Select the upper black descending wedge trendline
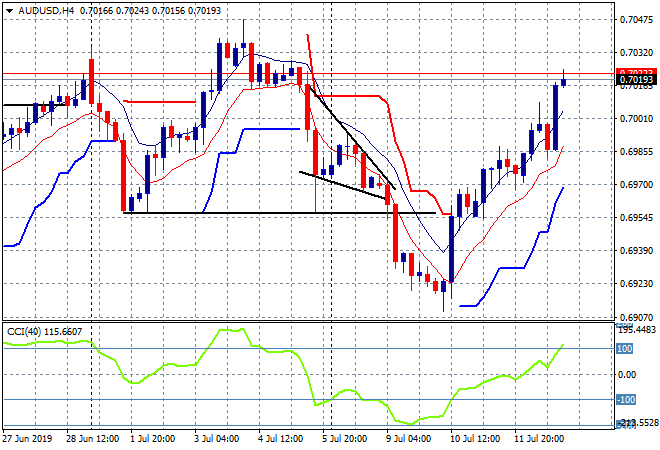 (x=352, y=137)
